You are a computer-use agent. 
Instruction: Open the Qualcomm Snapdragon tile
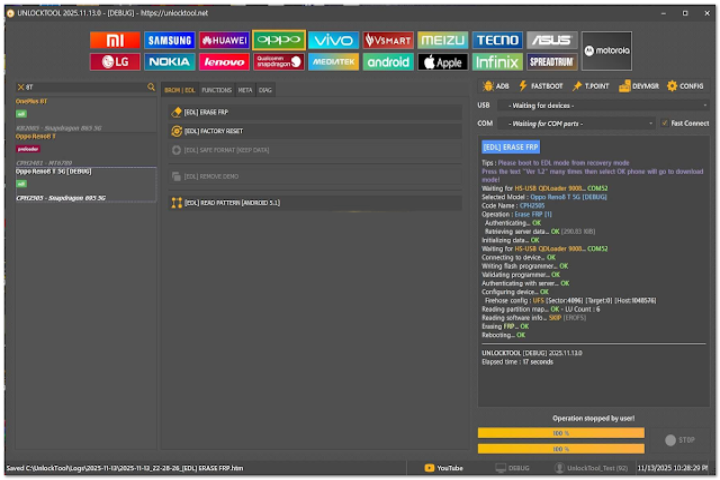coord(278,62)
